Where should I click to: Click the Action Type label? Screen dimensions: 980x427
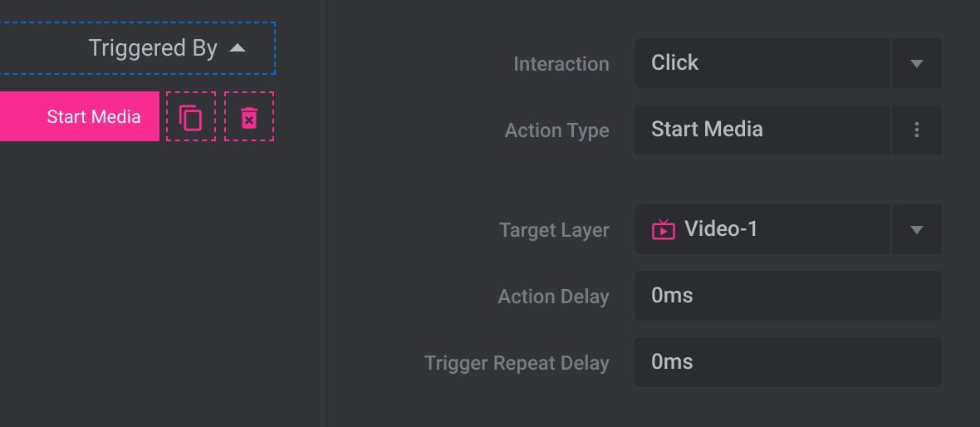pyautogui.click(x=557, y=130)
